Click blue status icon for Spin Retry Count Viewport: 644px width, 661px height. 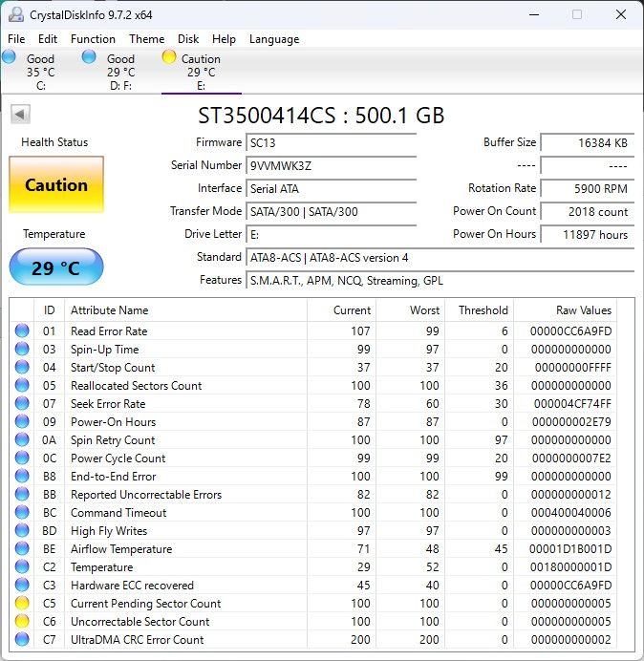[22, 439]
